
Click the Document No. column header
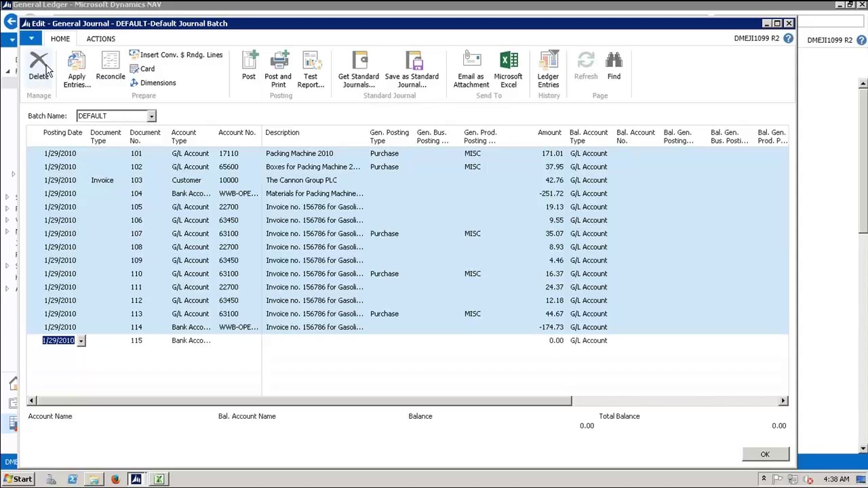click(144, 137)
